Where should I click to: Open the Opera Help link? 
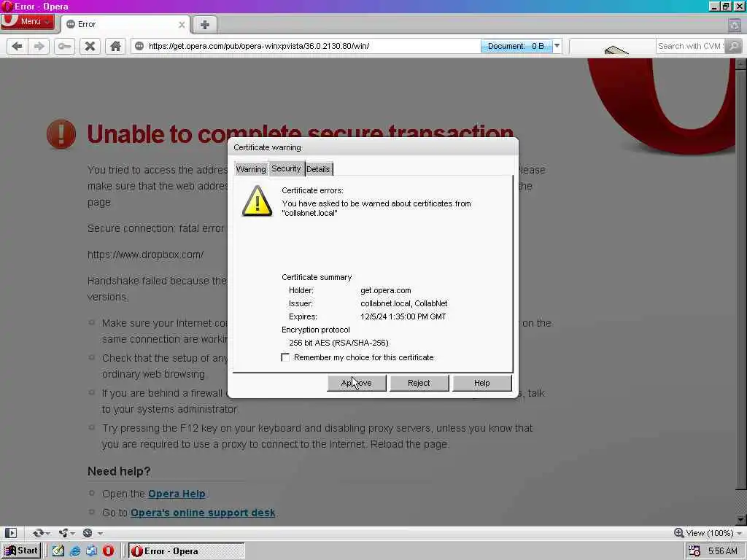pyautogui.click(x=177, y=494)
